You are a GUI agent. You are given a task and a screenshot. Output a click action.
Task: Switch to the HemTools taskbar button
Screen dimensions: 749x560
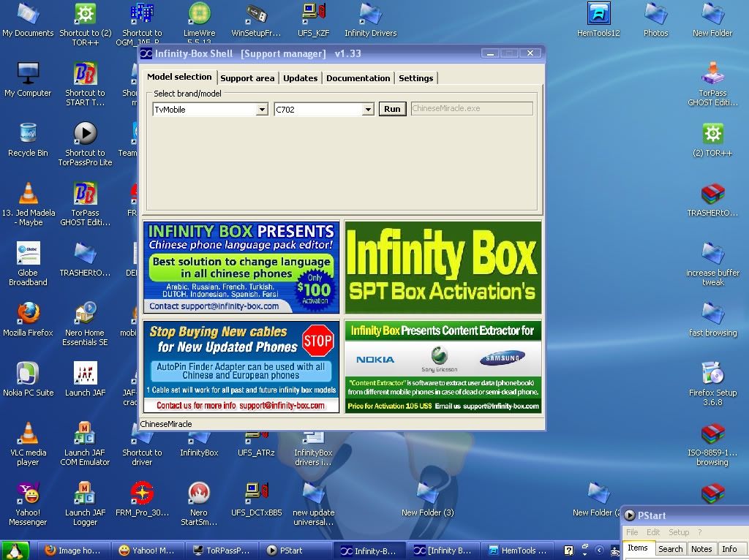(518, 550)
